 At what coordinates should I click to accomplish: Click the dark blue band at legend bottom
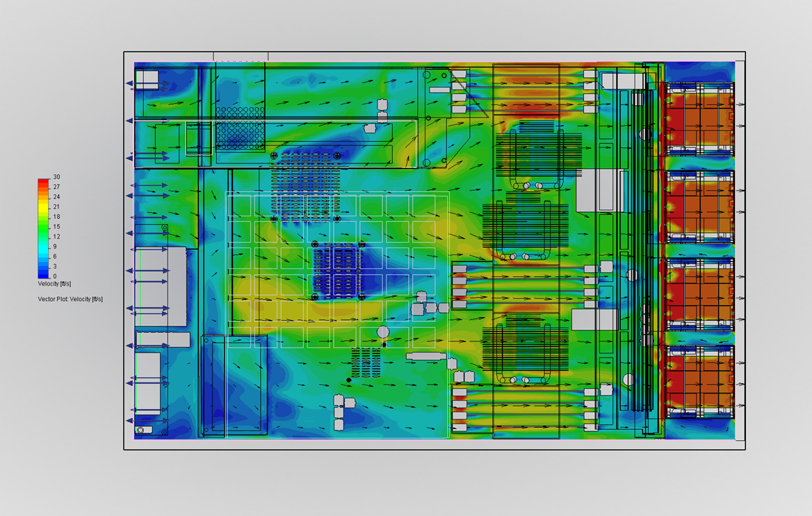[43, 273]
